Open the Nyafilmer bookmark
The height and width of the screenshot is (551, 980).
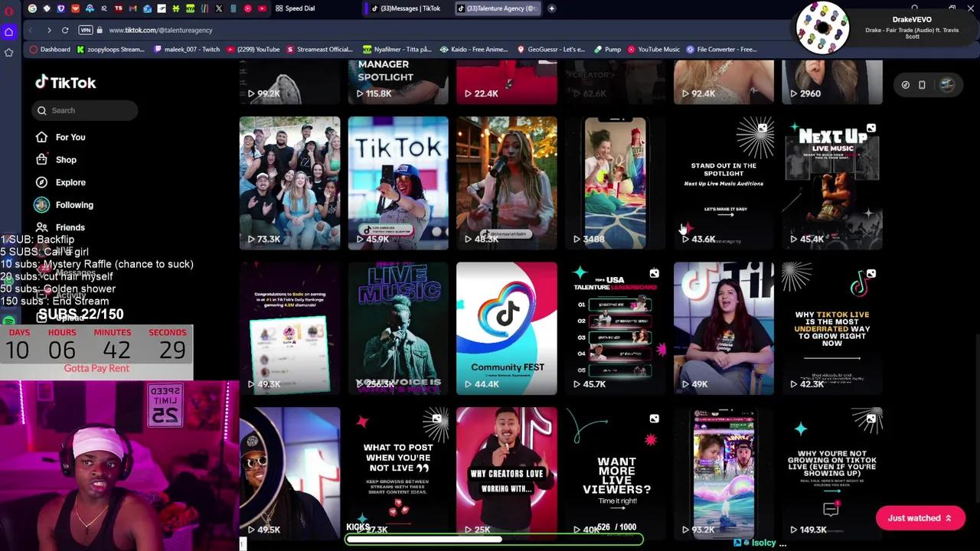(397, 49)
